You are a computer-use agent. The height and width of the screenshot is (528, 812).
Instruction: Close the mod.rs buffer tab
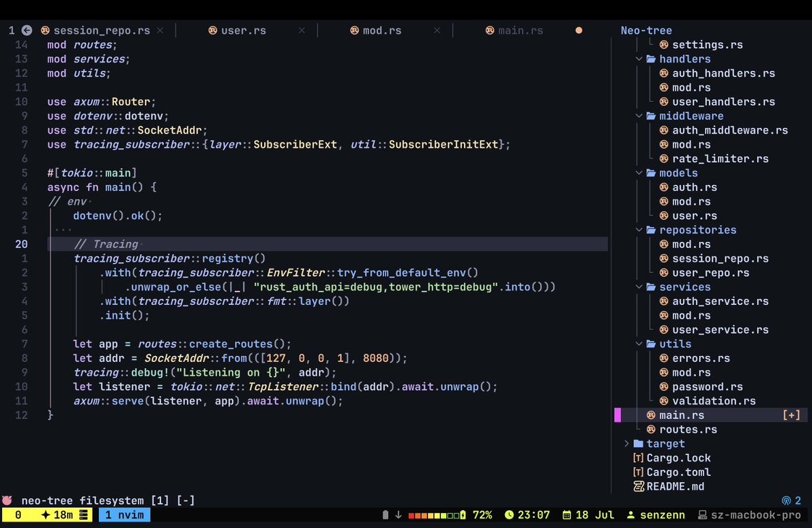tap(437, 31)
